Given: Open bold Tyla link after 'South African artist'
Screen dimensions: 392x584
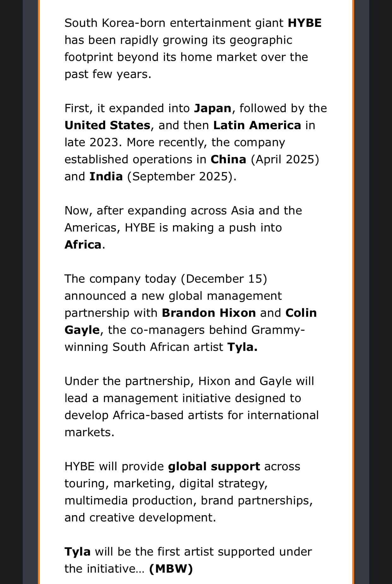Looking at the screenshot, I should (x=242, y=347).
